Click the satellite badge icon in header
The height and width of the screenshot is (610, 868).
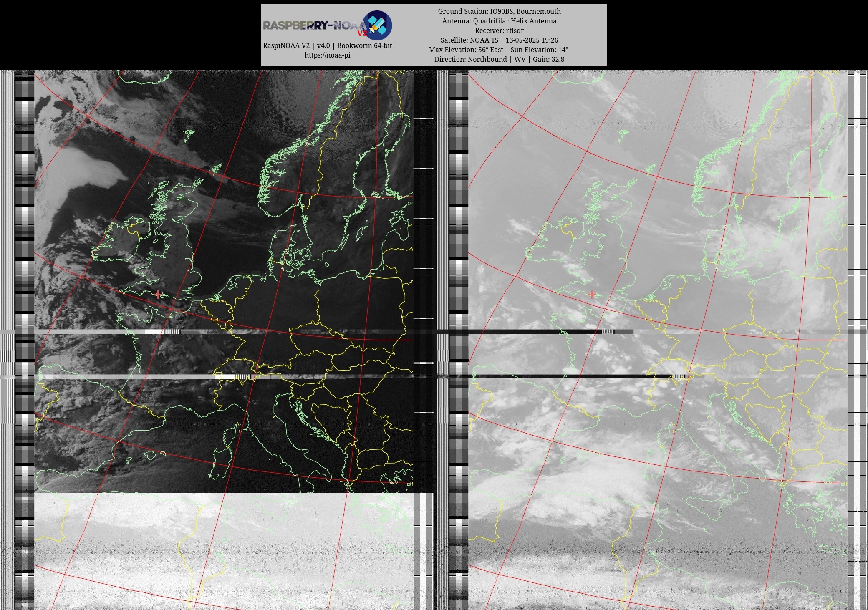[377, 25]
